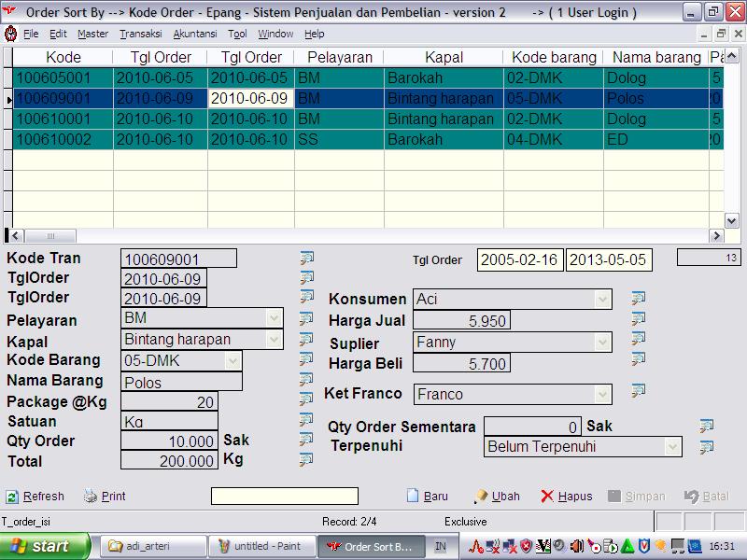Expand the Kapal dropdown
This screenshot has height=560, width=747.
coord(275,340)
